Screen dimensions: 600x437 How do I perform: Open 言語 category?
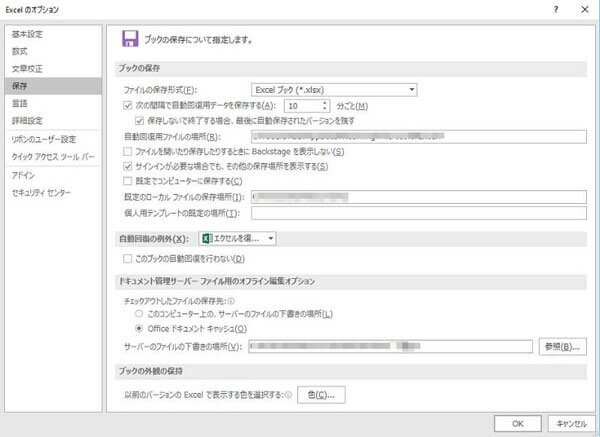[x=54, y=103]
